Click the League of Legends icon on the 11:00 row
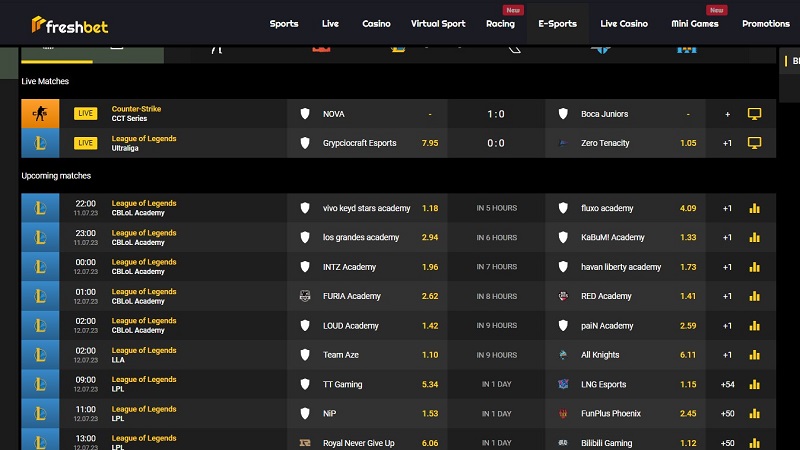 (x=40, y=413)
